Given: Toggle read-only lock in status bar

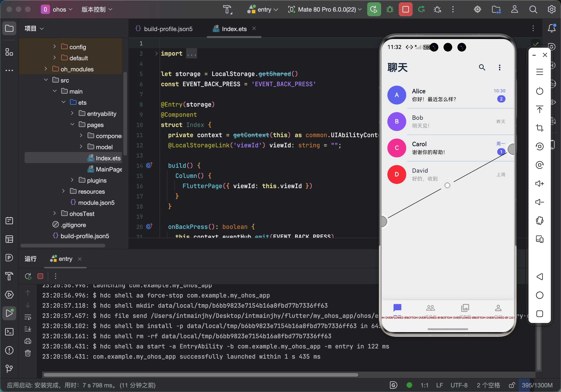Looking at the screenshot, I should pos(512,385).
